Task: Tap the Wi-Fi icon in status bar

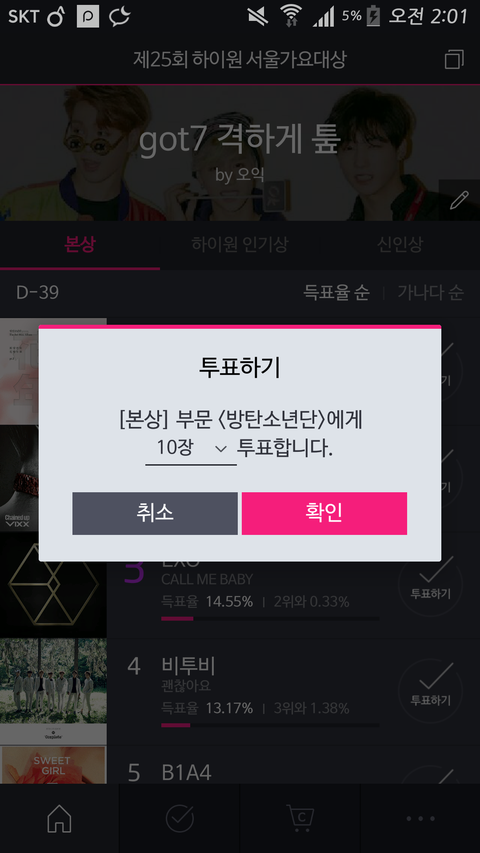Action: [291, 16]
